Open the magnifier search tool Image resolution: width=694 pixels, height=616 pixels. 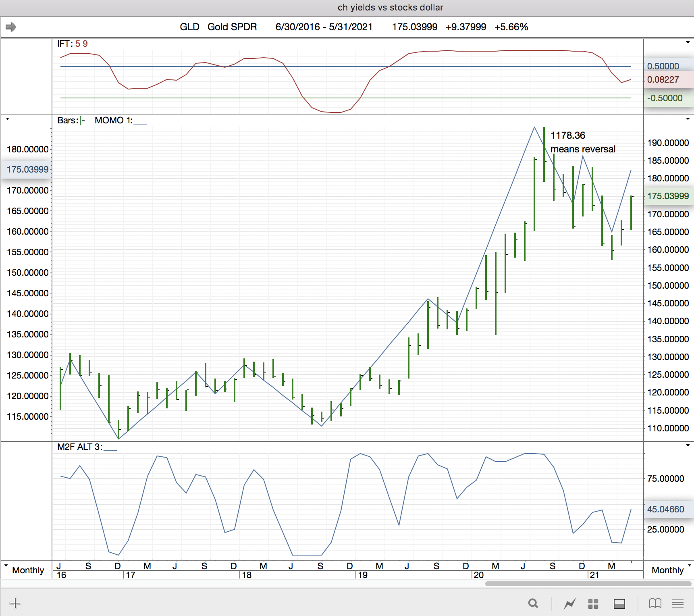[x=533, y=604]
